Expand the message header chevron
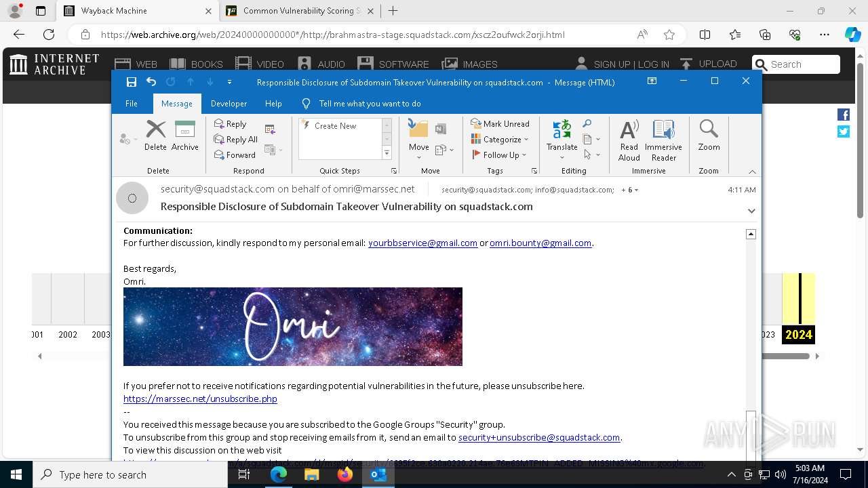 point(751,211)
